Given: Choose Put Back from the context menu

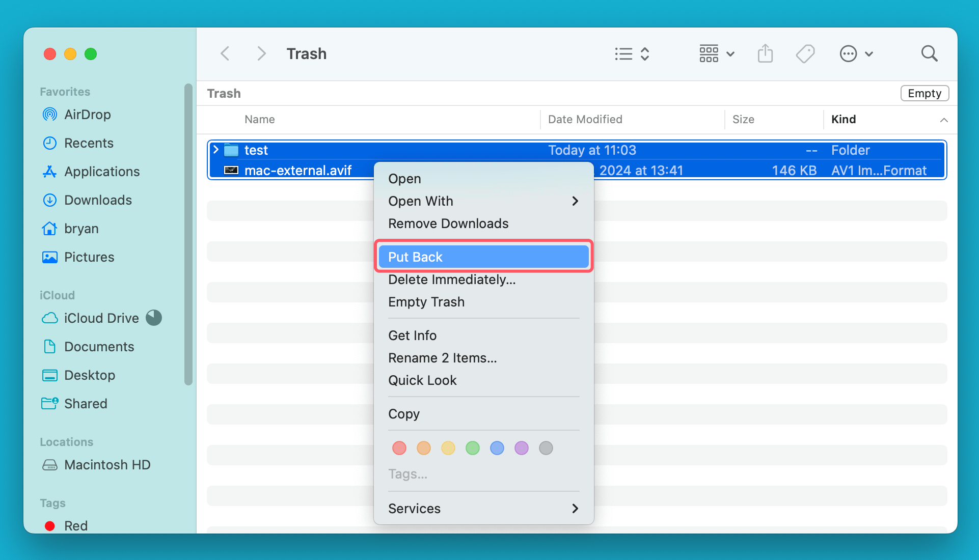Looking at the screenshot, I should (415, 257).
